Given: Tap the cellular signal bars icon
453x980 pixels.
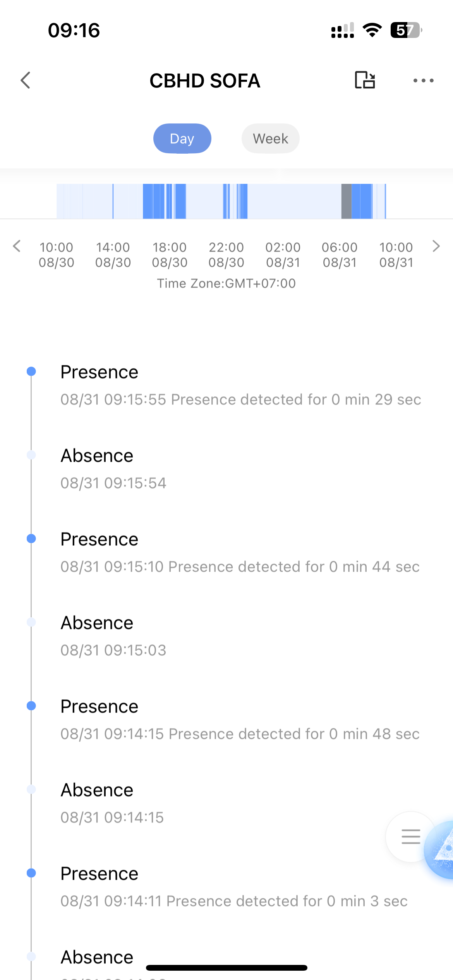Looking at the screenshot, I should tap(343, 30).
